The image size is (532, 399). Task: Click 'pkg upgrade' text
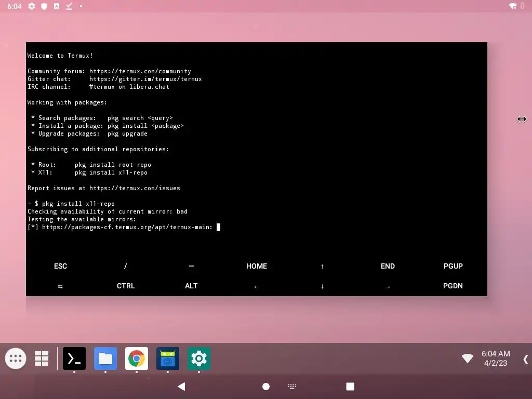[x=128, y=134]
